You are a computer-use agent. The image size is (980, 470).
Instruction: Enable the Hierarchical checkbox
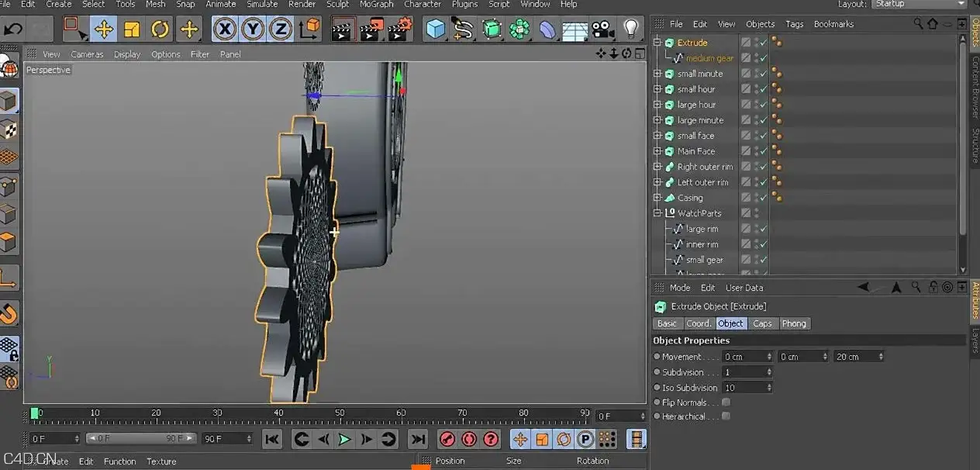(x=726, y=416)
